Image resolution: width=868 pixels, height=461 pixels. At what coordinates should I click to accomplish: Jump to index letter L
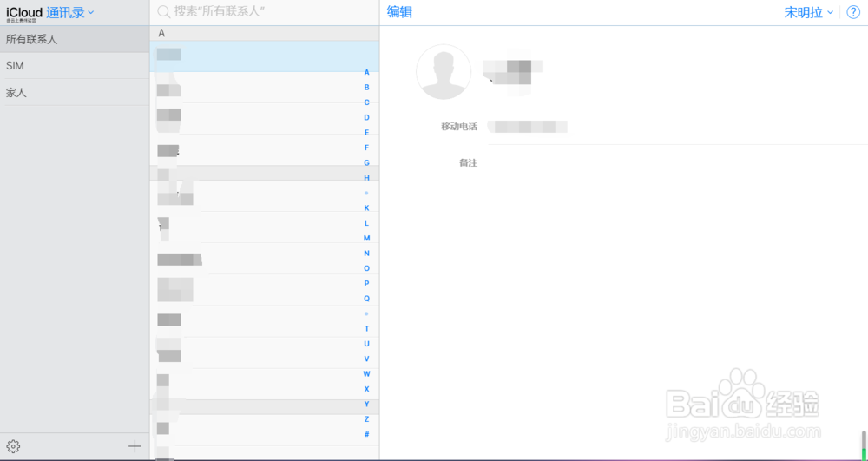click(366, 223)
